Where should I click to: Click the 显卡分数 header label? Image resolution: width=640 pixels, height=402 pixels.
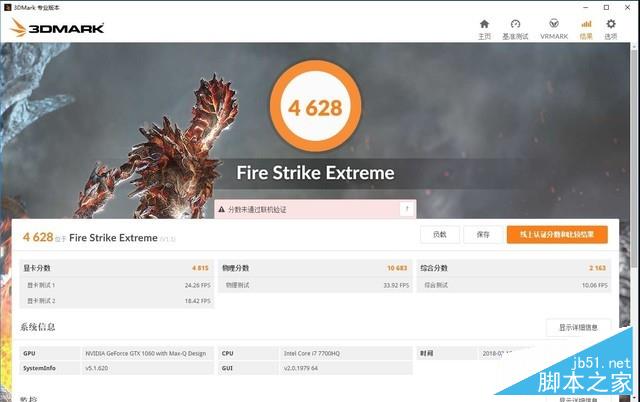tap(37, 268)
